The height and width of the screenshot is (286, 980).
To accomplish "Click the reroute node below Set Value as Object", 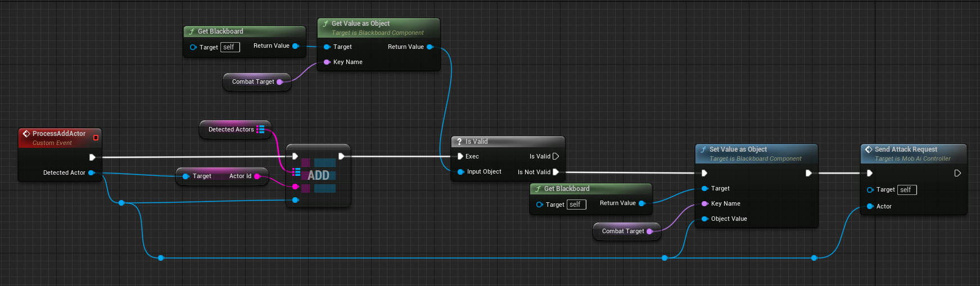I will (x=665, y=258).
